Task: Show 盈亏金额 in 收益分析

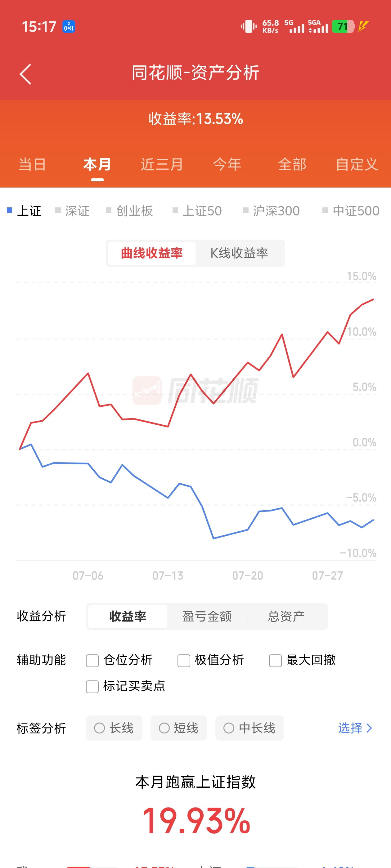Action: pyautogui.click(x=207, y=616)
